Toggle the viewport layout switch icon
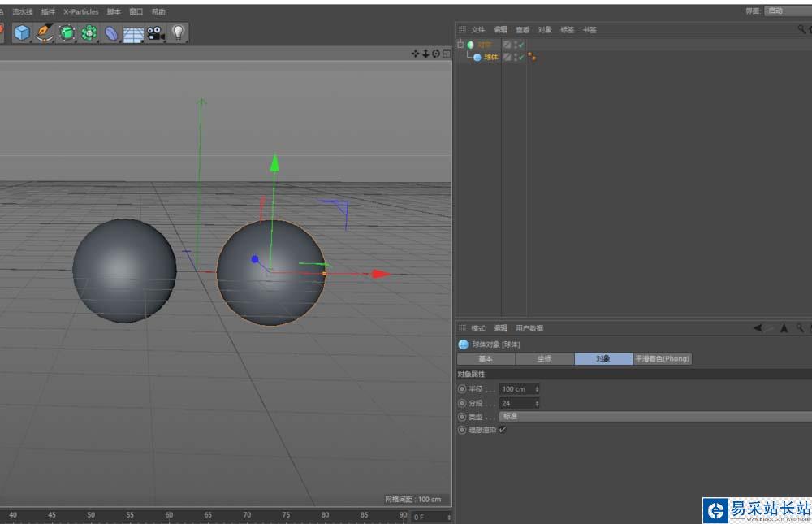This screenshot has width=812, height=524. coord(447,54)
